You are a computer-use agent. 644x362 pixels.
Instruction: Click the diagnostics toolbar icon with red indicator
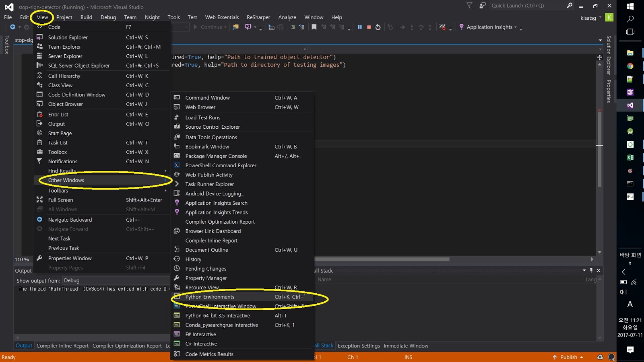[442, 27]
